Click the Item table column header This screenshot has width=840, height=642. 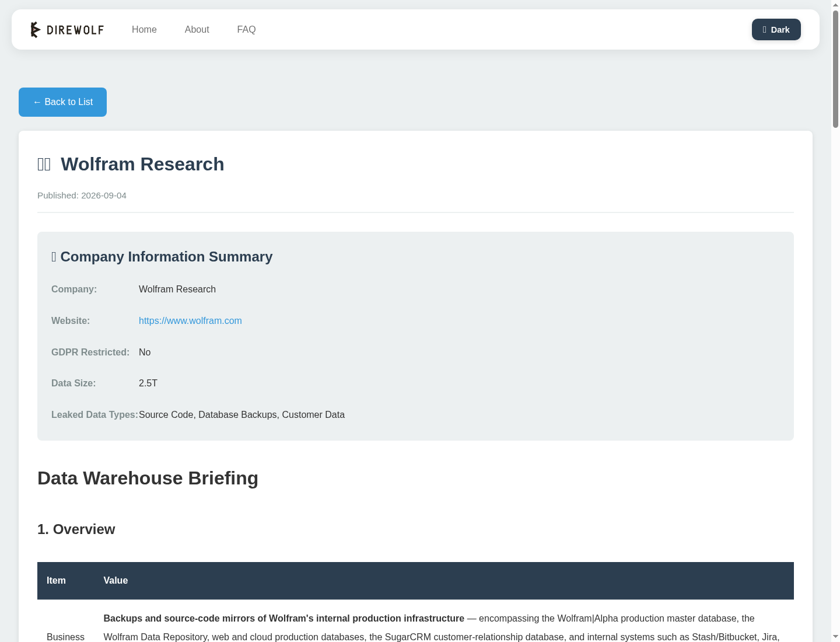pos(56,581)
